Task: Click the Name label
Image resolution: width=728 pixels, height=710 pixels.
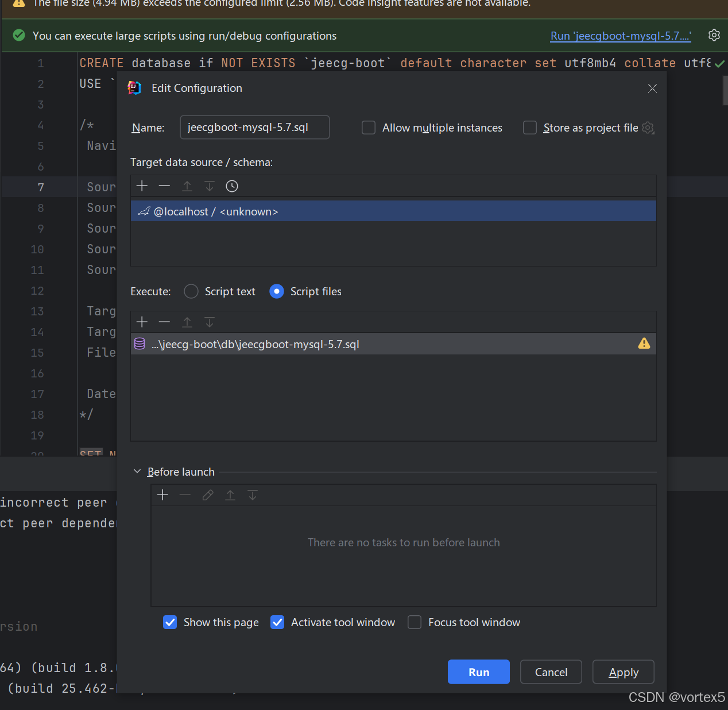Action: click(x=148, y=128)
